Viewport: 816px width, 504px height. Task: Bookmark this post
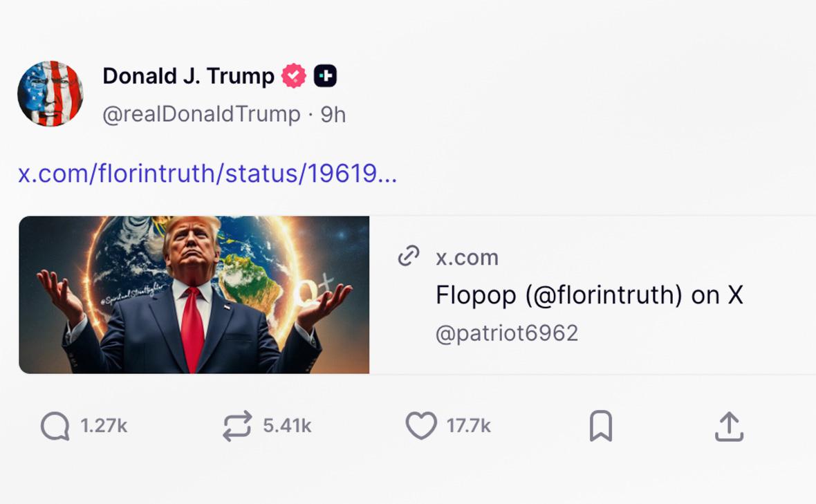coord(600,427)
